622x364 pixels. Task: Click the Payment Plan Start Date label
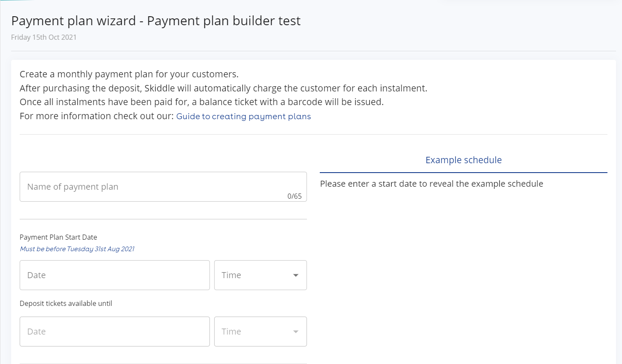(58, 237)
